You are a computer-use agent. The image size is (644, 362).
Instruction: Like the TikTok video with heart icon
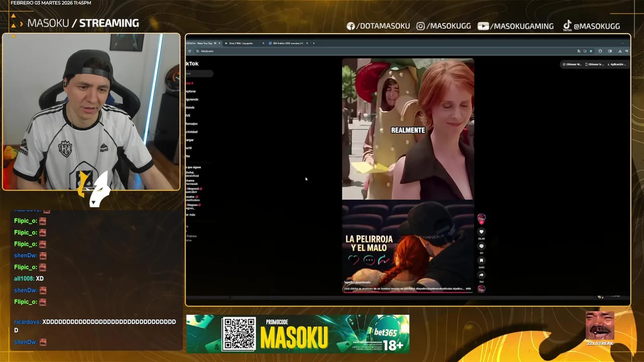[481, 232]
